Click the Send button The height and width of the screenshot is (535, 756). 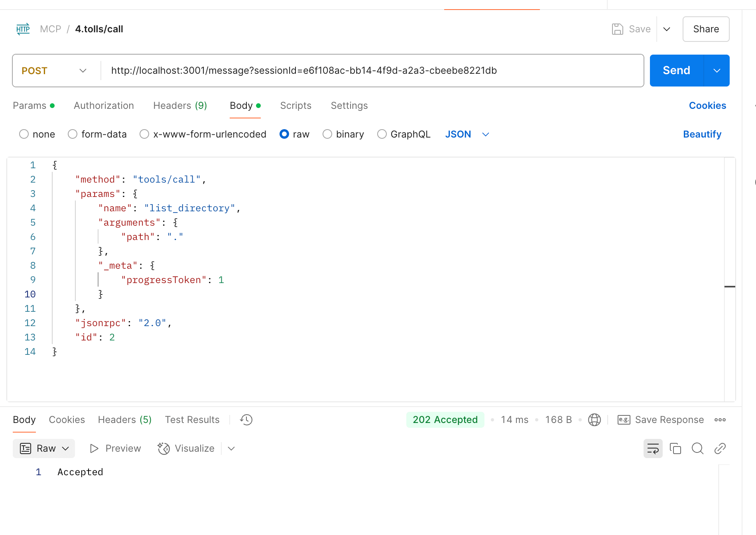click(677, 71)
